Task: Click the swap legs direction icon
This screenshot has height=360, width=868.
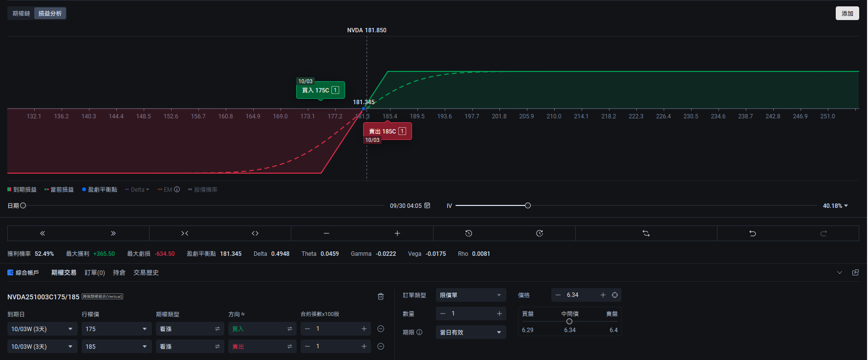Action: coord(646,233)
